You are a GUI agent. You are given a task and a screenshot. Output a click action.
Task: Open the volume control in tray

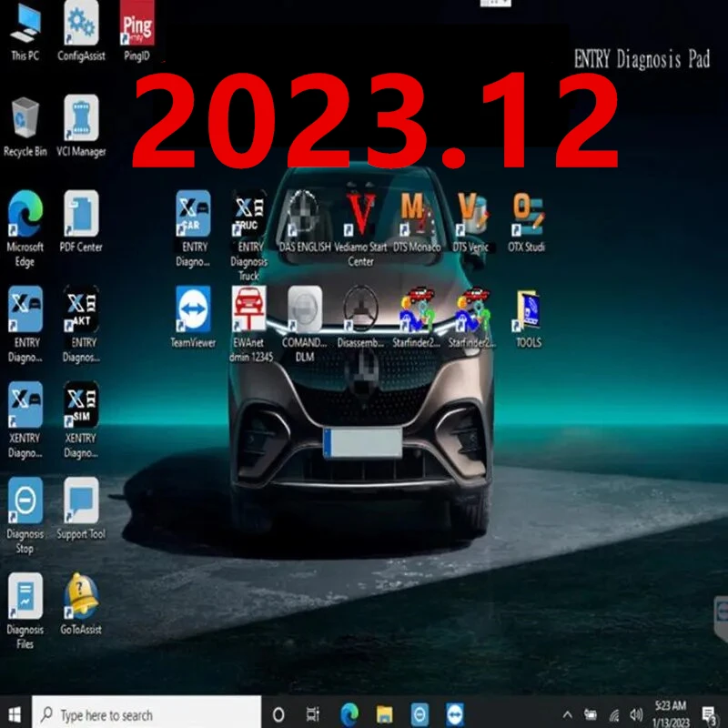[636, 714]
